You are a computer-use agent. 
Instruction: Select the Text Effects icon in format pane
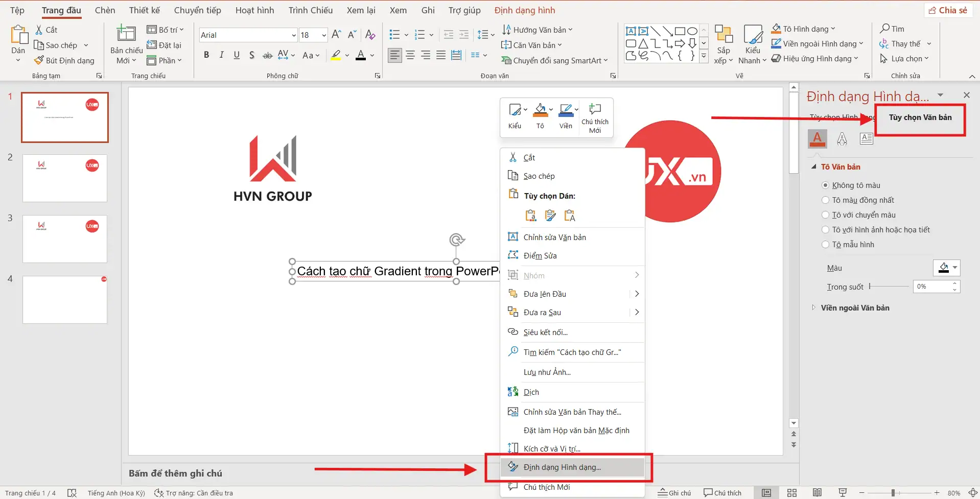pos(842,138)
